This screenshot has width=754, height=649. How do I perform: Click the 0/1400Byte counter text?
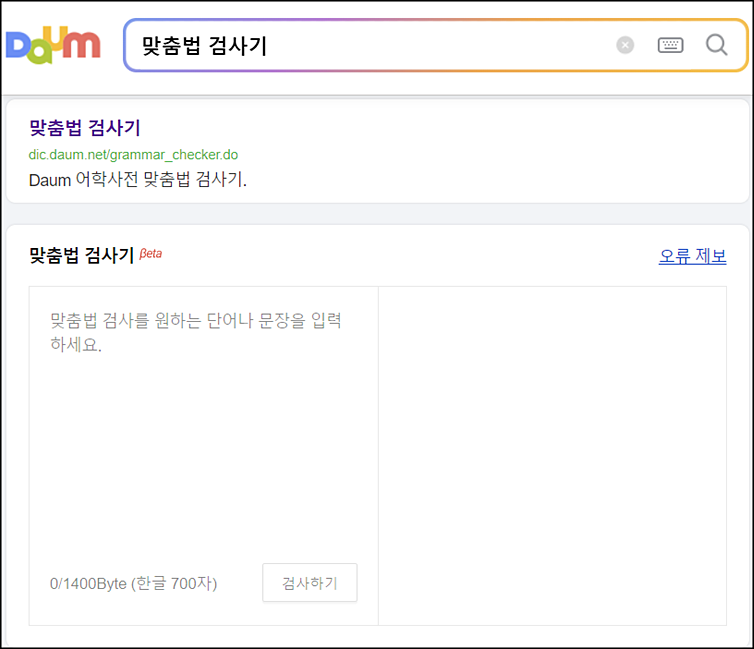tap(134, 583)
